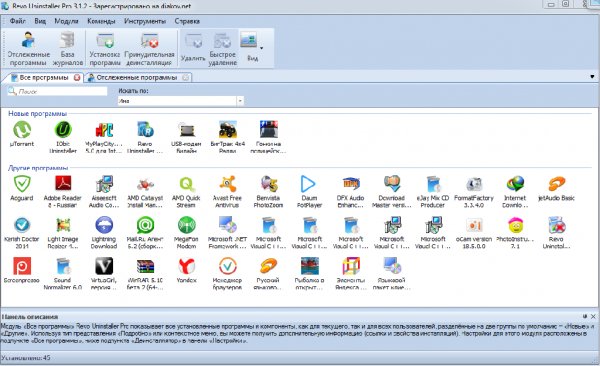Select the Элементы Яндекса icon

[351, 266]
